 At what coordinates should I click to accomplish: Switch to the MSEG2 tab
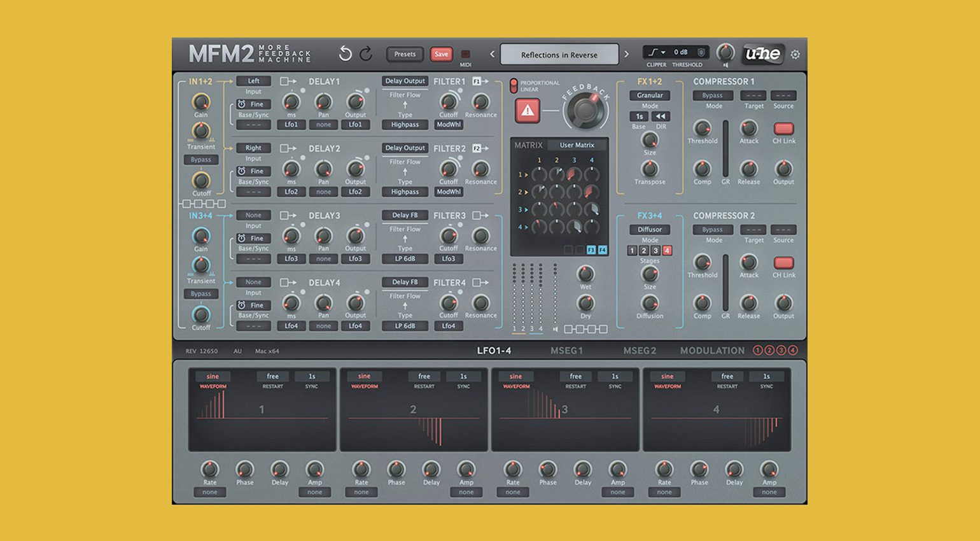(640, 351)
